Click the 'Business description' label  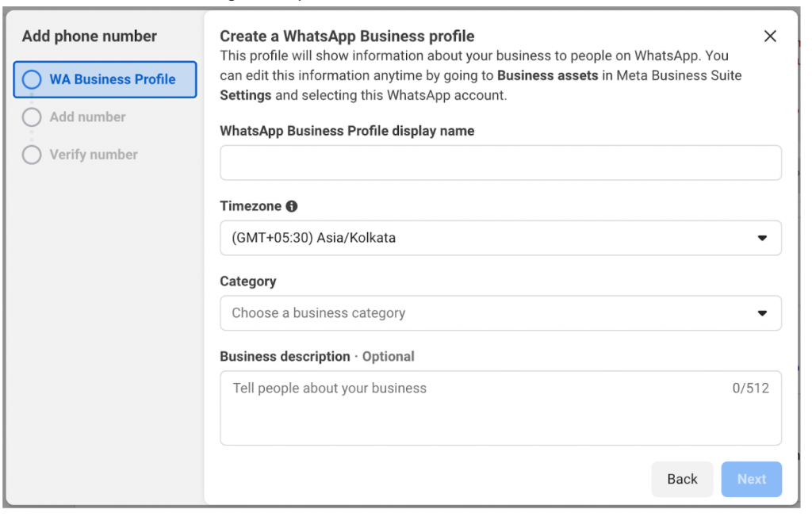285,356
